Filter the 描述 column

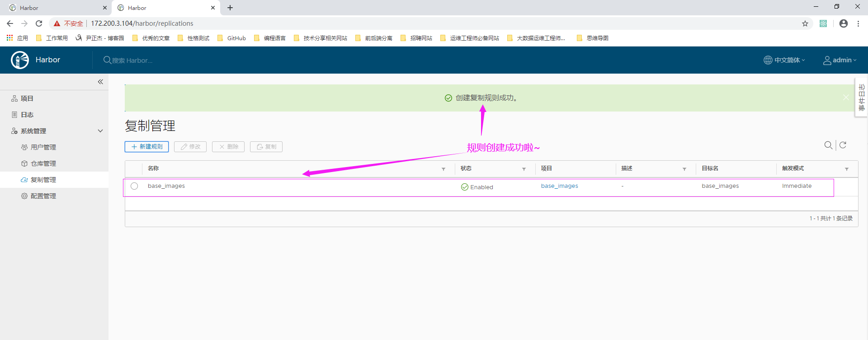point(684,169)
